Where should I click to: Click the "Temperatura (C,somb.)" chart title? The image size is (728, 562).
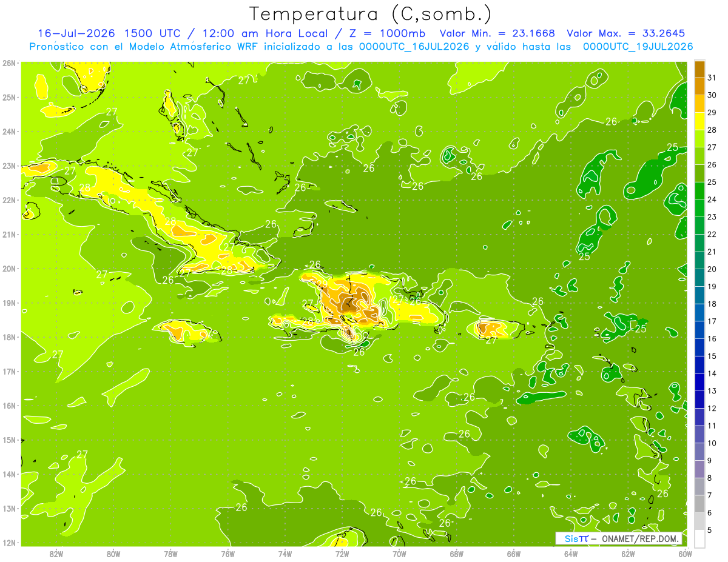[x=371, y=14]
